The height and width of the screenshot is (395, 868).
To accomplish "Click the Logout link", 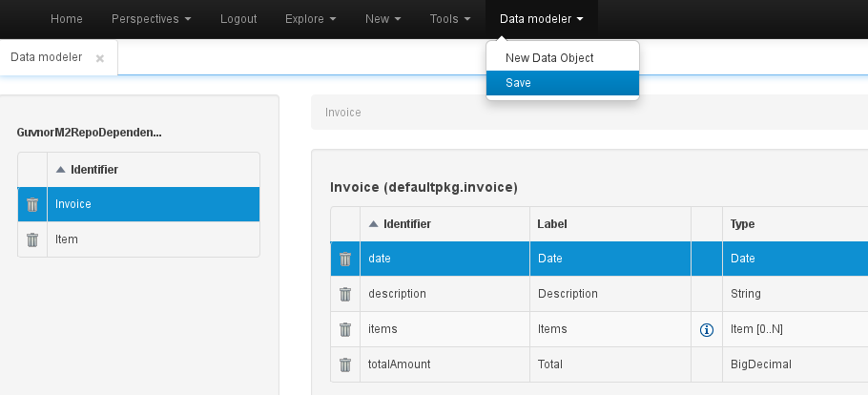I will 238,19.
